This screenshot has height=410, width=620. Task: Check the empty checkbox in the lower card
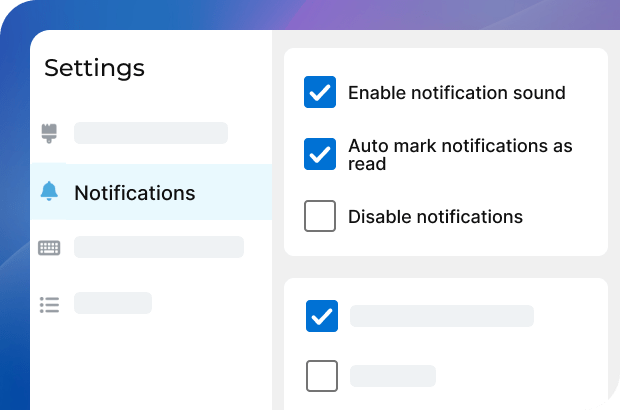tap(322, 376)
